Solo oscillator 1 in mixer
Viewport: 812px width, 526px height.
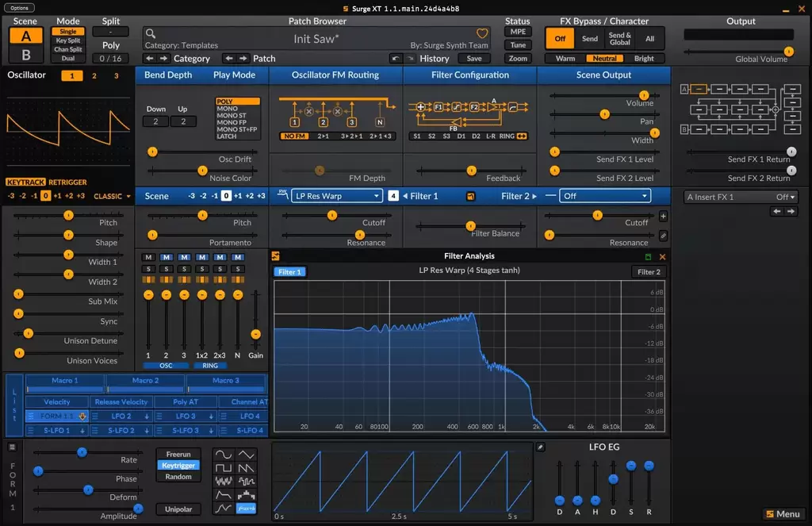(x=148, y=269)
